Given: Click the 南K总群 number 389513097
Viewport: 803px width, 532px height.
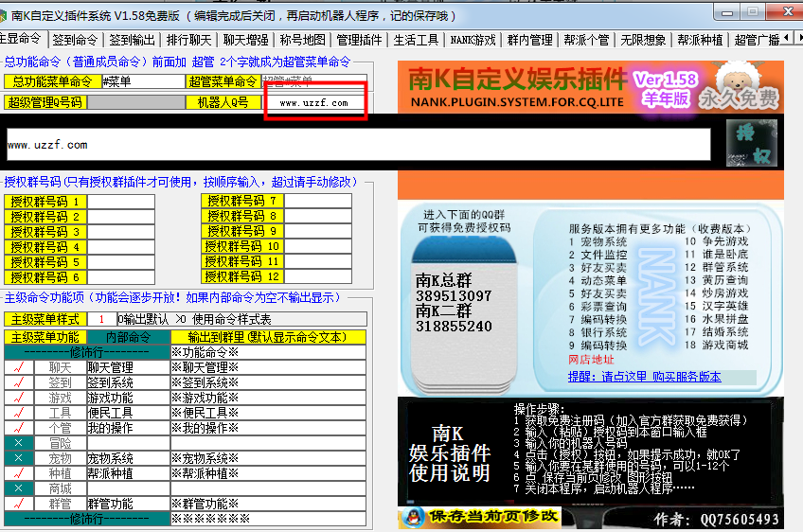Looking at the screenshot, I should [454, 296].
